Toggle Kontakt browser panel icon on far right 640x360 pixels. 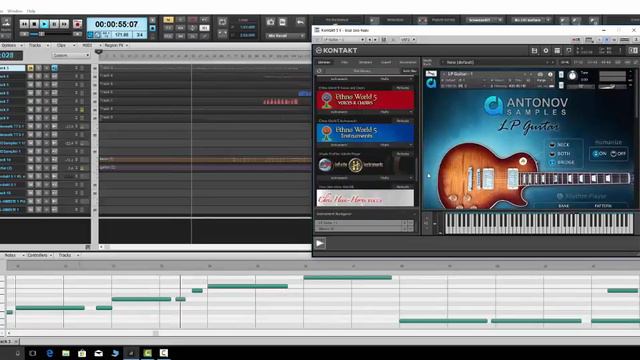coord(633,51)
